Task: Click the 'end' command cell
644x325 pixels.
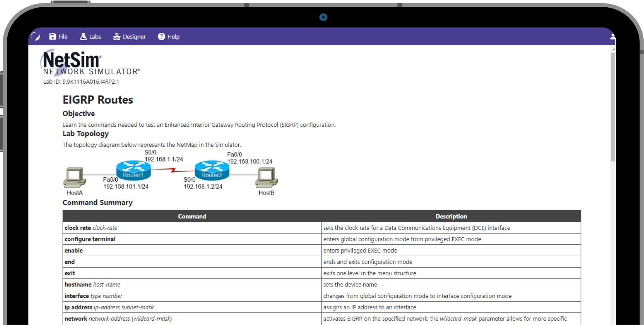Action: 192,262
